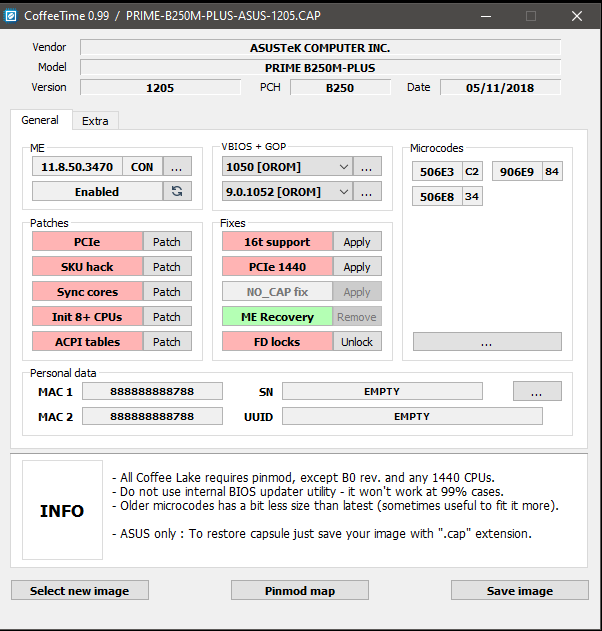Patch the SKU hack entry
602x631 pixels.
(x=167, y=266)
